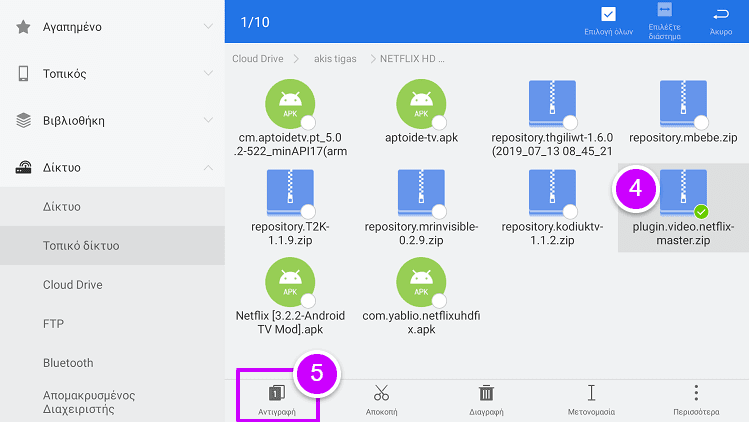The width and height of the screenshot is (749, 422).
Task: Check selection circle on repository.T2K-1.1.9.zip
Action: (308, 211)
